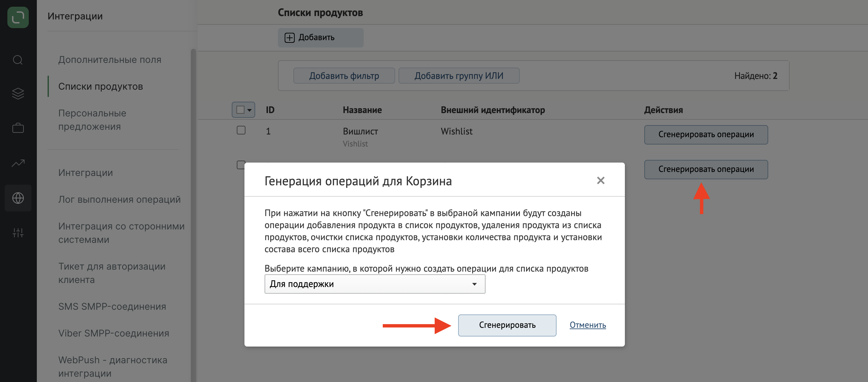Open Дополнительные поля menu item
Screen dimensions: 868x382
[110, 60]
